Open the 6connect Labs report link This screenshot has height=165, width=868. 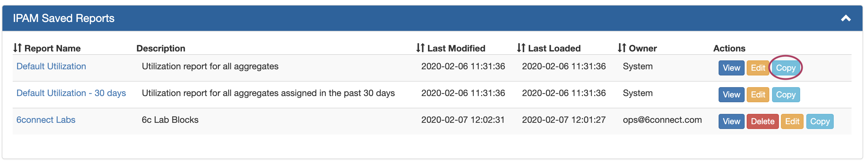coord(46,120)
